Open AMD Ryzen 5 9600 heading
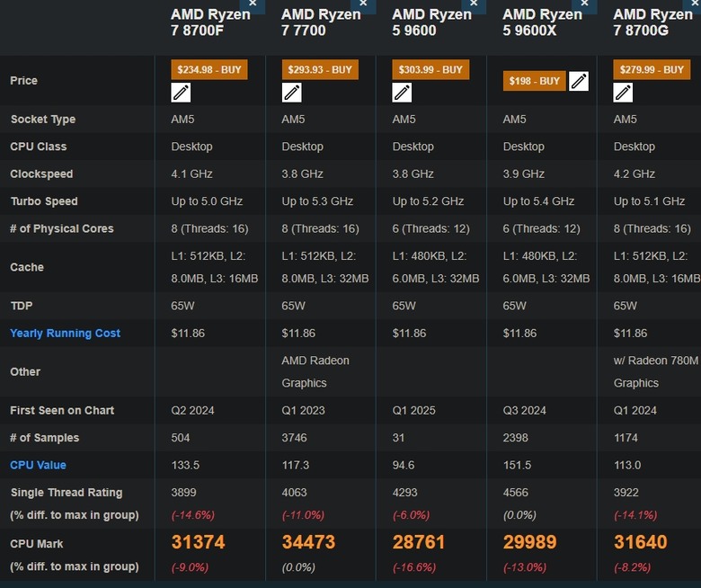This screenshot has height=588, width=701. [x=432, y=22]
